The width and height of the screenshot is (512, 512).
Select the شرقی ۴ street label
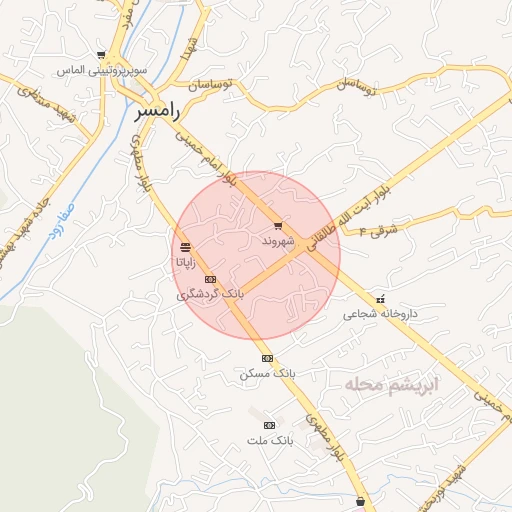click(379, 231)
